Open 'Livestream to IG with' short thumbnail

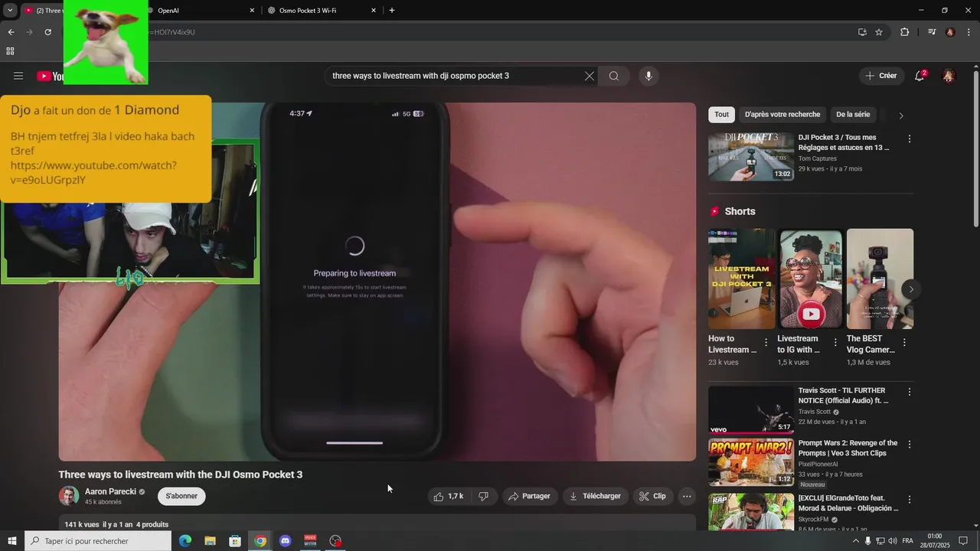point(811,279)
